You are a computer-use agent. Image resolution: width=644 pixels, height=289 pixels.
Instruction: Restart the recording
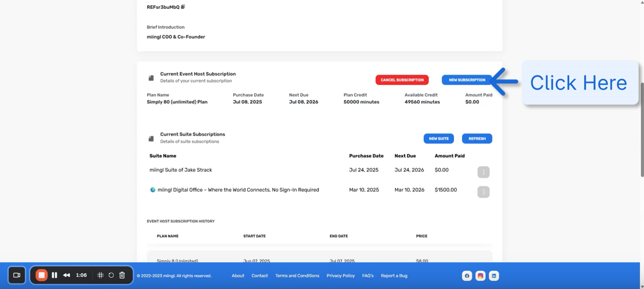tap(111, 275)
